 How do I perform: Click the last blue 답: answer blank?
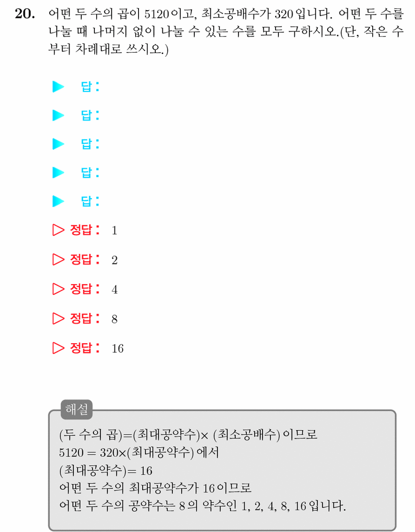coord(90,201)
